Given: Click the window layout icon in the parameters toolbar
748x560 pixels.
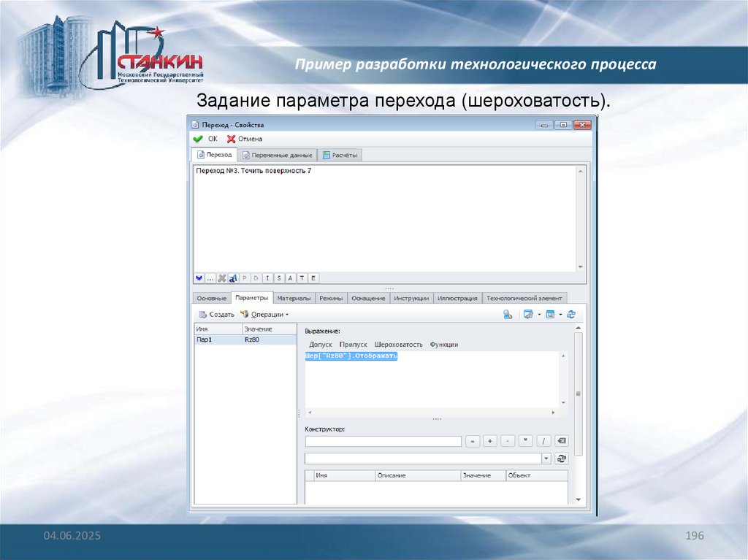Looking at the screenshot, I should tap(550, 315).
